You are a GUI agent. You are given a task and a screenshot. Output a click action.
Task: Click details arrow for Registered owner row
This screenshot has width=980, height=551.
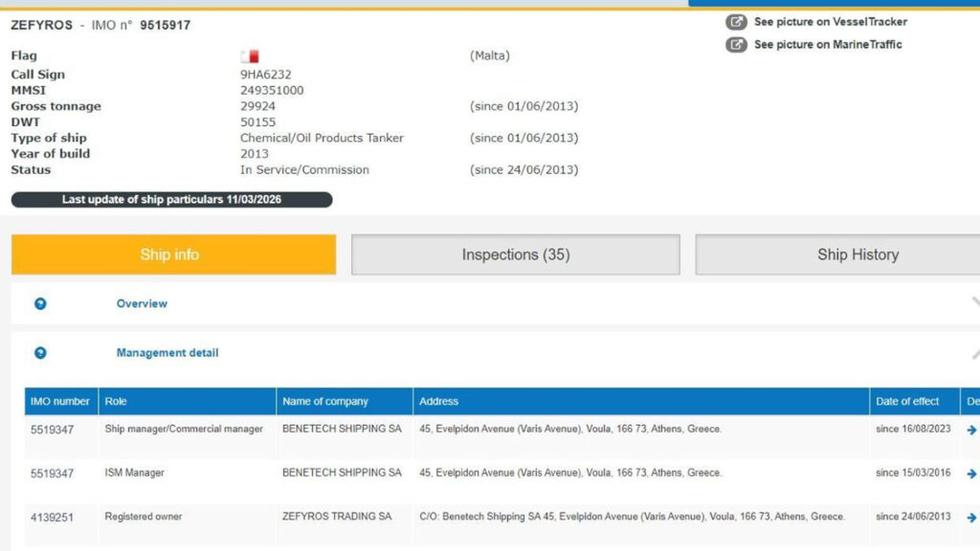(x=971, y=518)
